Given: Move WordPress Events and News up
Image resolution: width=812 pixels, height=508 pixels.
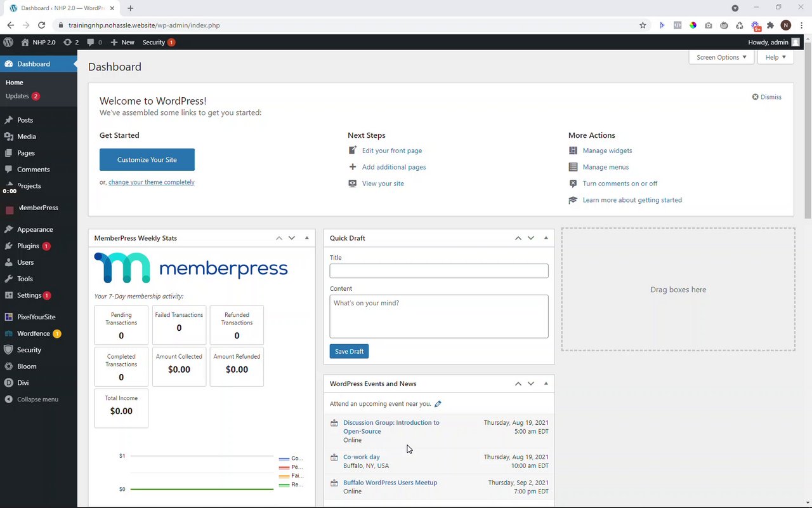Looking at the screenshot, I should (518, 384).
